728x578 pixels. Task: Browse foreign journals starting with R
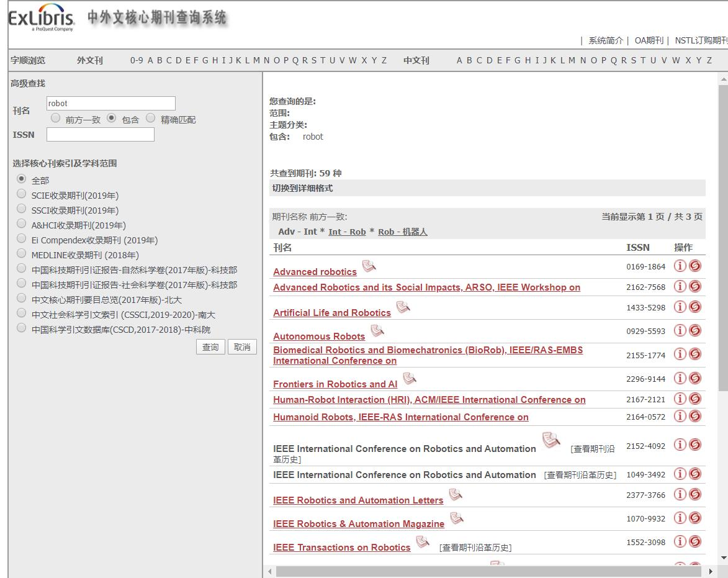pyautogui.click(x=305, y=60)
